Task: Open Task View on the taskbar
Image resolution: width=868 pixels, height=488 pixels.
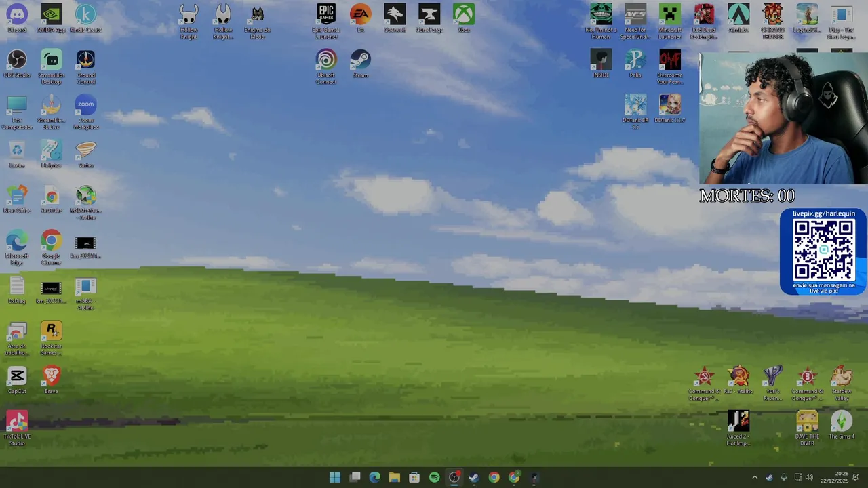Action: [x=355, y=477]
